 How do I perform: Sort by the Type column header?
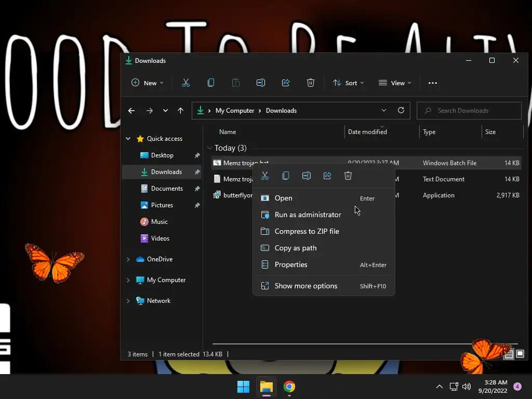(429, 132)
